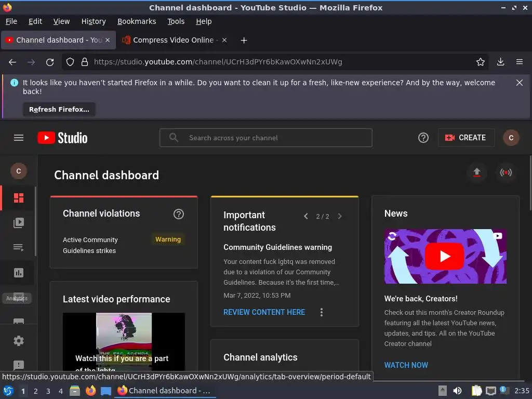Click the Refresh Firefox button
The height and width of the screenshot is (399, 532).
coord(59,109)
